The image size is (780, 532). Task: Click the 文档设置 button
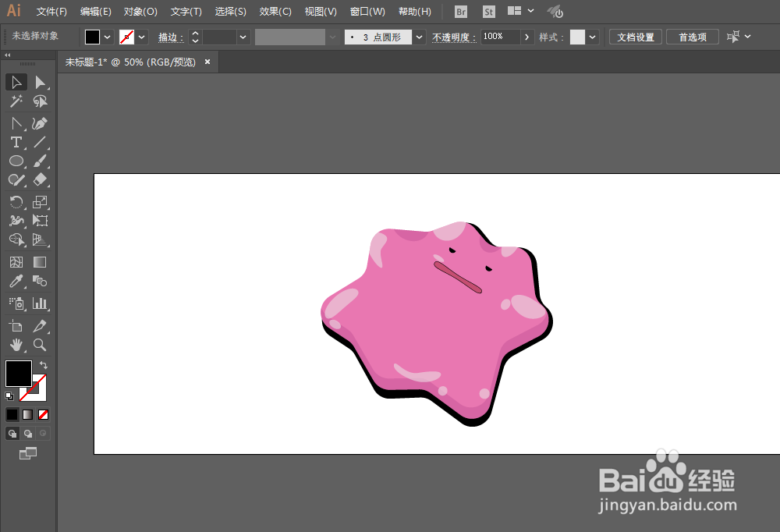635,37
